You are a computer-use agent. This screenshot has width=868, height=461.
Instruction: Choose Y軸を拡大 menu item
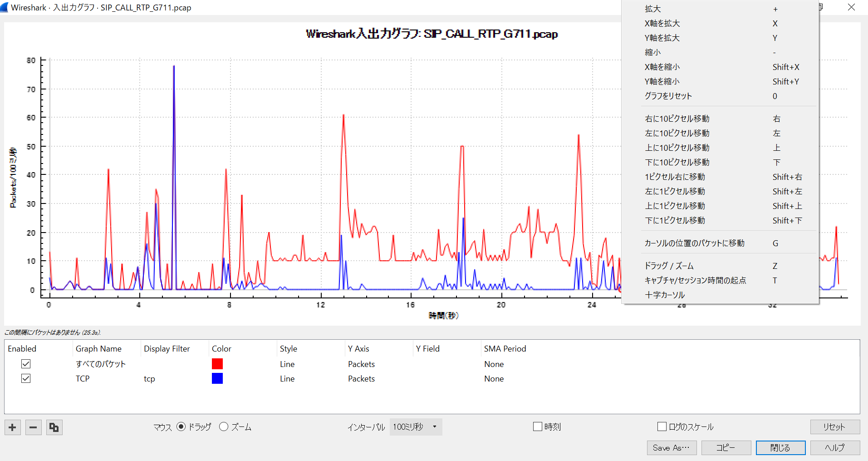tap(721, 38)
